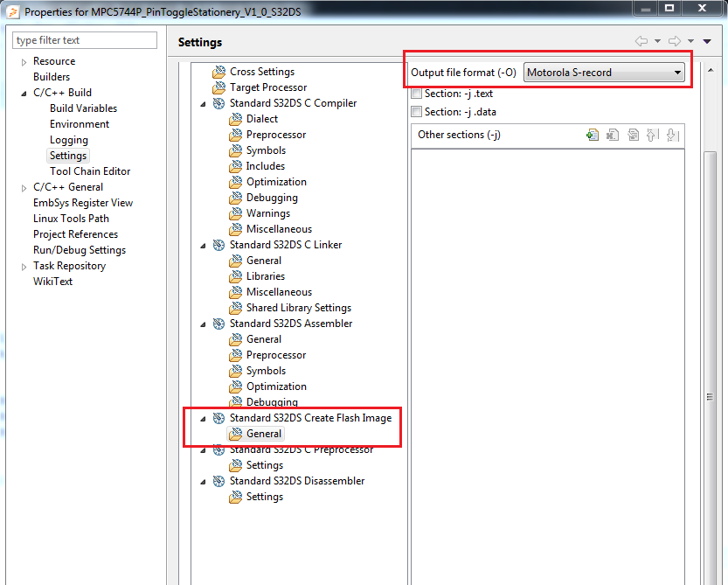Click Move Up icon in Other sections

coord(652,136)
